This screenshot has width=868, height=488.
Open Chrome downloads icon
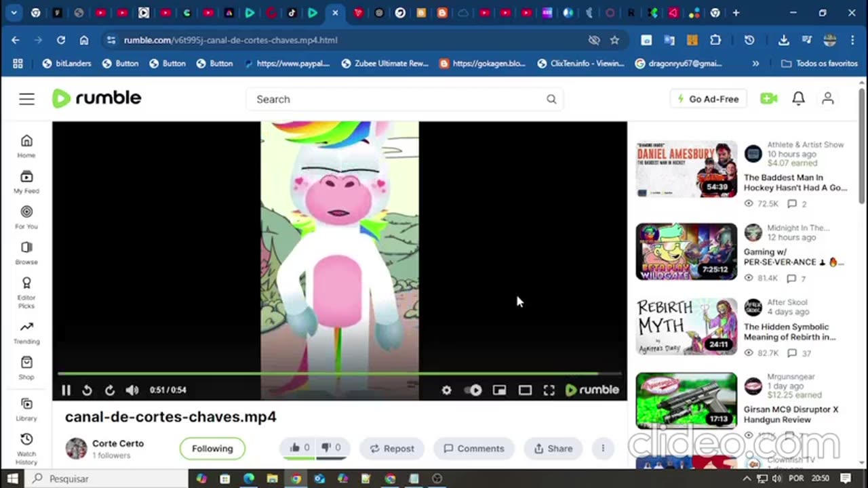click(783, 40)
